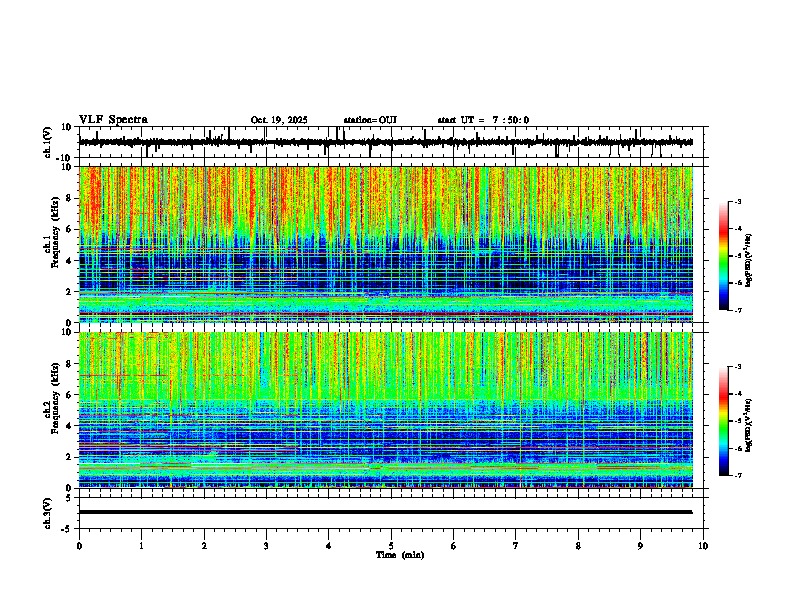Click the '-3' value on ch.1 colorbar
The image size is (792, 612).
pos(738,202)
